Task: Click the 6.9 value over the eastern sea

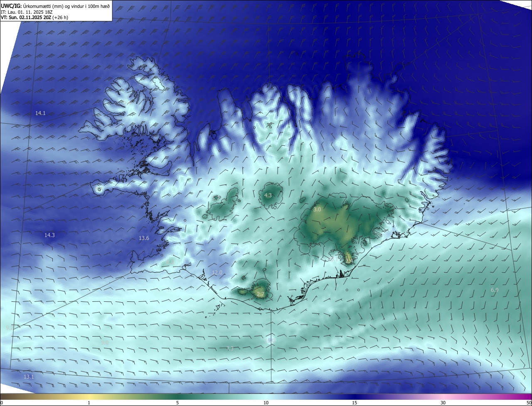Action: pyautogui.click(x=495, y=290)
